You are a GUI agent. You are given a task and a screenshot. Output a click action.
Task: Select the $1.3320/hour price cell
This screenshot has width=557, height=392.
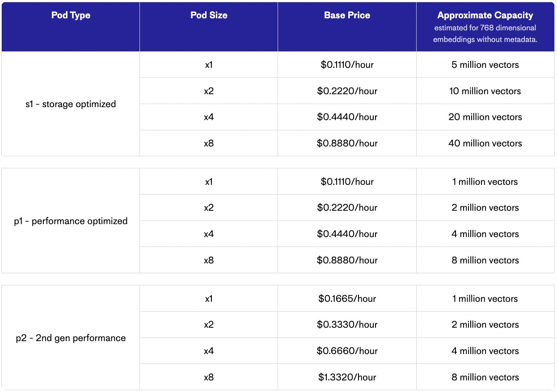point(347,377)
